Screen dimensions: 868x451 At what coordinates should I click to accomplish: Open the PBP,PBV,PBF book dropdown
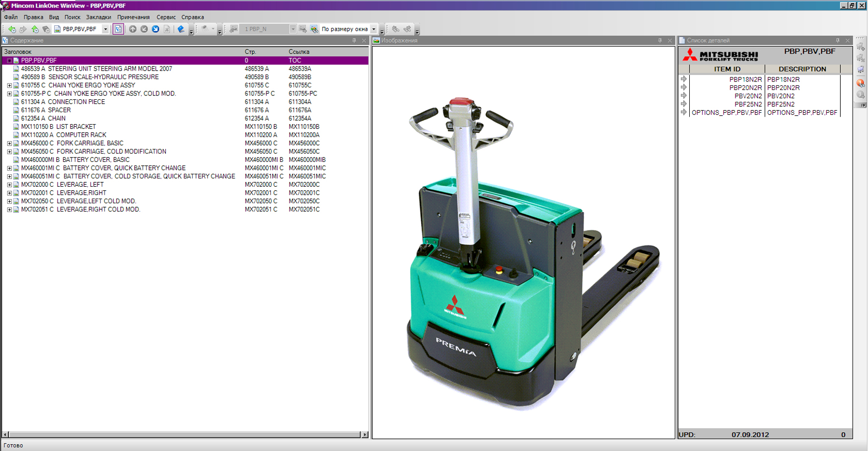pos(105,29)
